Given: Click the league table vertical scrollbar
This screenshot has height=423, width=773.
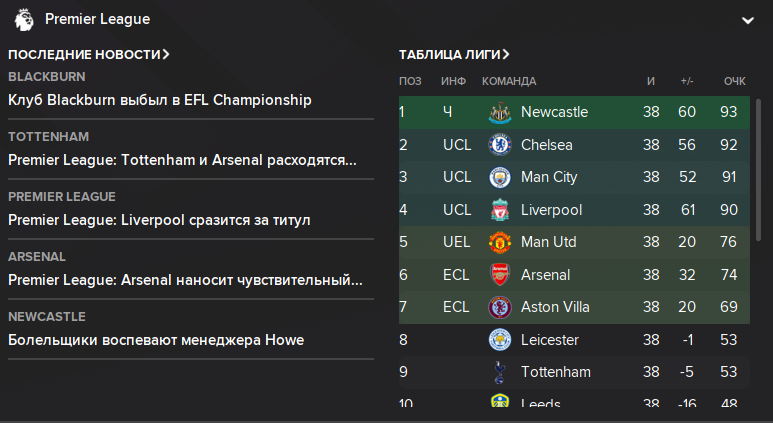Looking at the screenshot, I should (x=758, y=170).
